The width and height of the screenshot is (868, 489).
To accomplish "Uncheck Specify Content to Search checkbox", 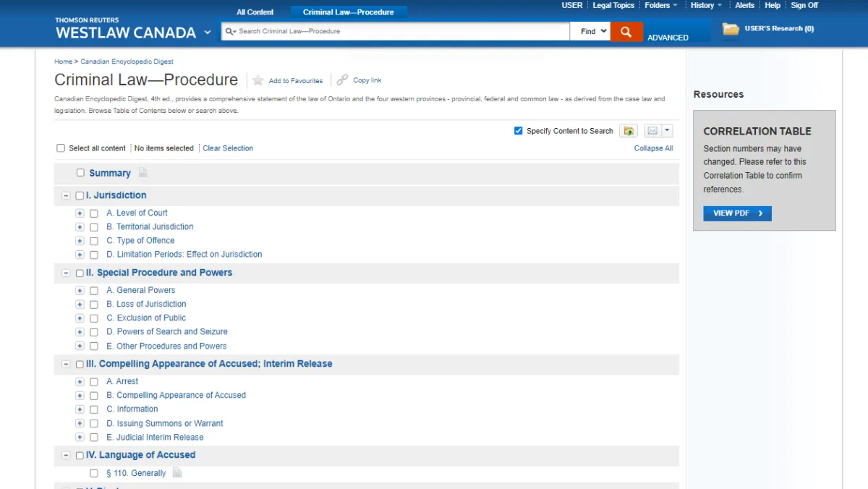I will (x=518, y=131).
